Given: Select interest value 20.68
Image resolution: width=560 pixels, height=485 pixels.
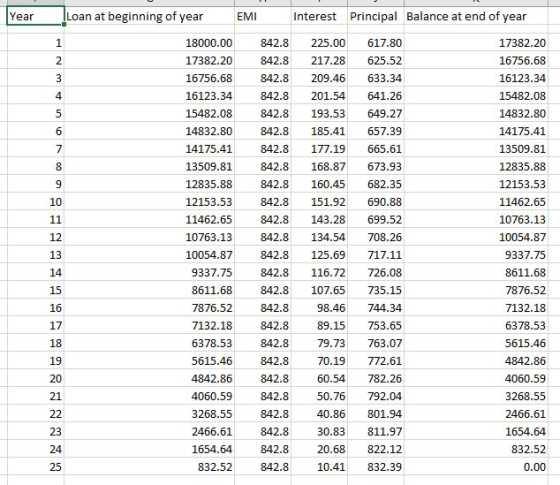Looking at the screenshot, I should (319, 449).
